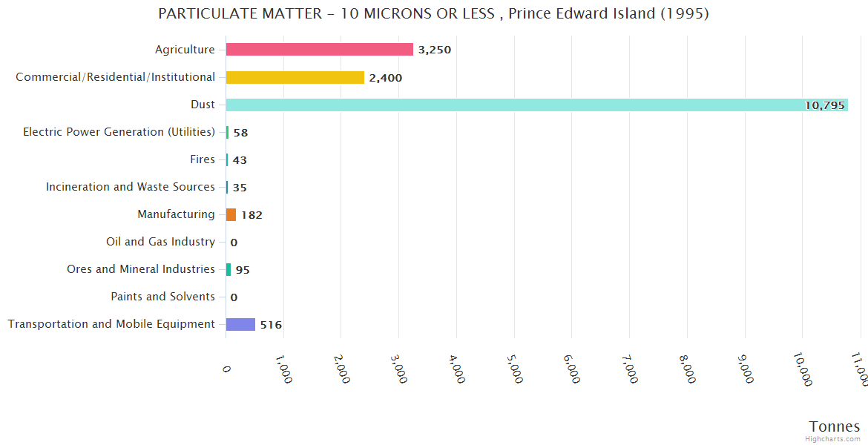Click the 182 Manufacturing data label
868x445 pixels.
[251, 215]
